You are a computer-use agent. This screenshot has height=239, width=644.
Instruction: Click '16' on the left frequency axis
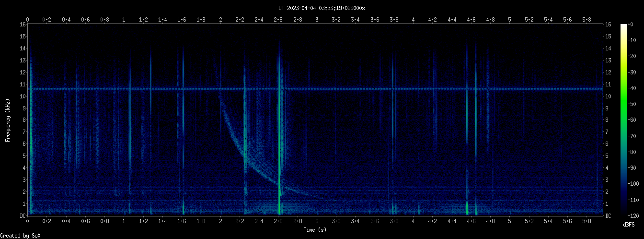coord(22,24)
